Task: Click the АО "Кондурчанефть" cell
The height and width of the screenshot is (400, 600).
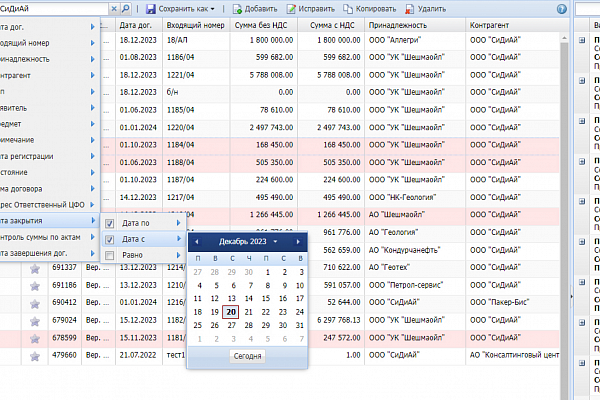Action: click(415, 250)
